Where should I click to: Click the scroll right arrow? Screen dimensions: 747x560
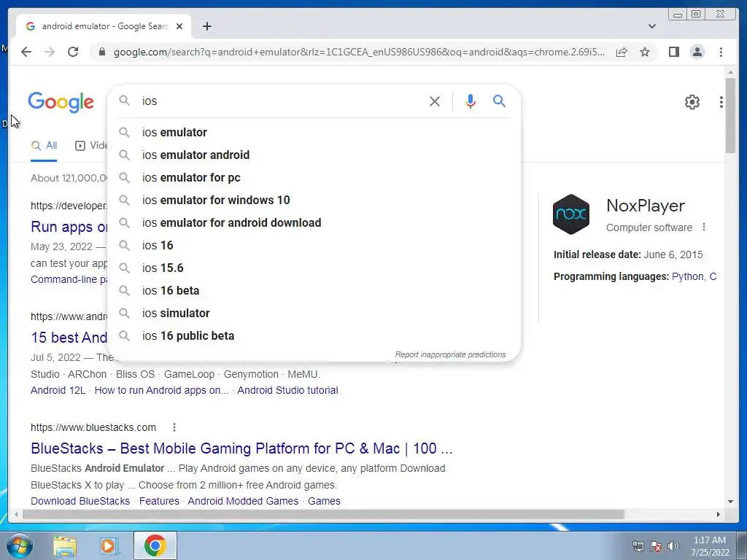719,514
